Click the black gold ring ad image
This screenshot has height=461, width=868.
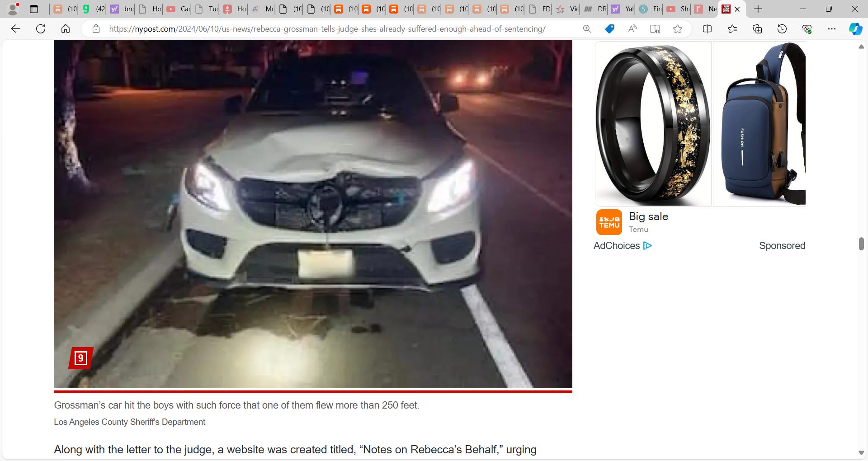(x=653, y=124)
